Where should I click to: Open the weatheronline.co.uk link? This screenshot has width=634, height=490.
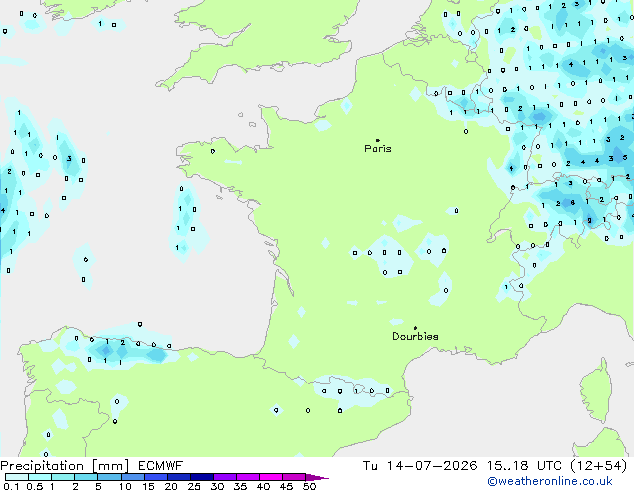click(550, 481)
